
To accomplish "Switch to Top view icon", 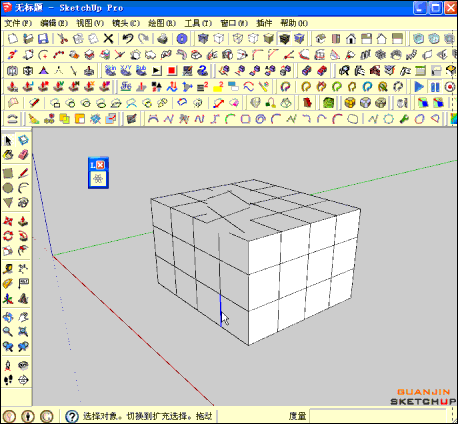I will [336, 39].
